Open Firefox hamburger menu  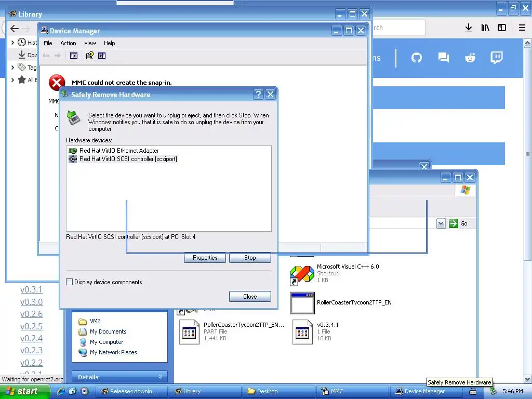click(x=522, y=28)
